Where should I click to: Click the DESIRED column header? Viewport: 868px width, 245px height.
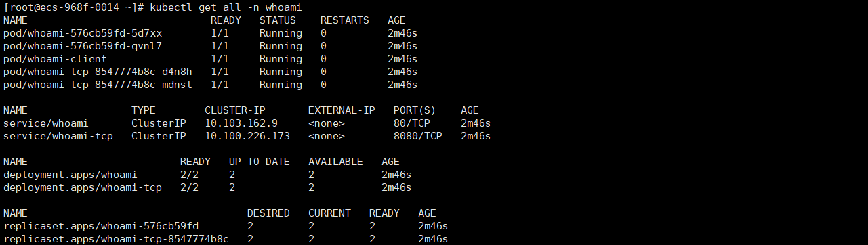(x=268, y=213)
